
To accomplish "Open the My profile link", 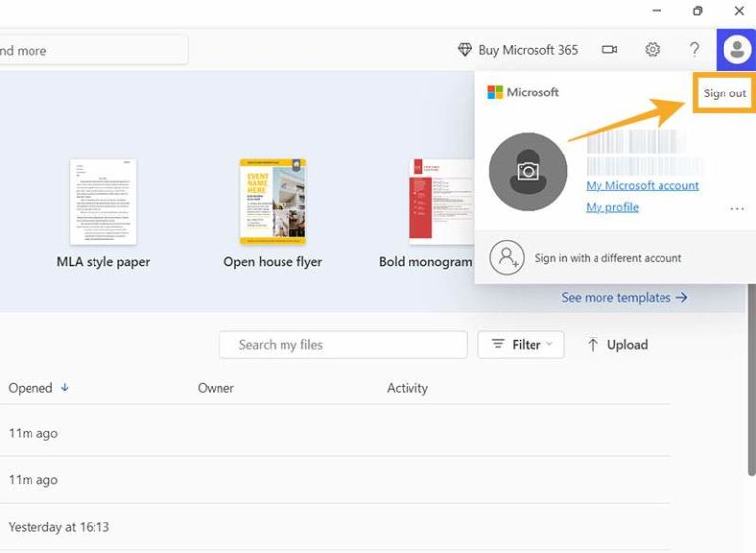I will (x=612, y=207).
